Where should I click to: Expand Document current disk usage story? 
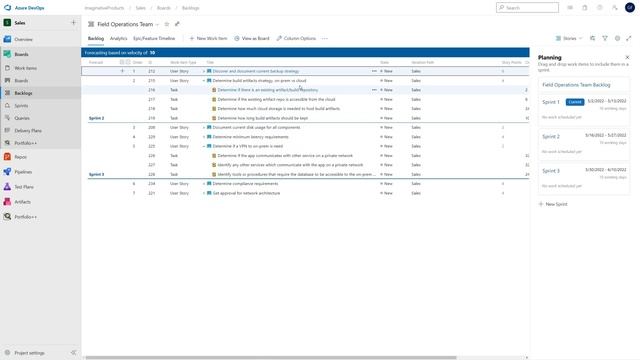pyautogui.click(x=204, y=127)
